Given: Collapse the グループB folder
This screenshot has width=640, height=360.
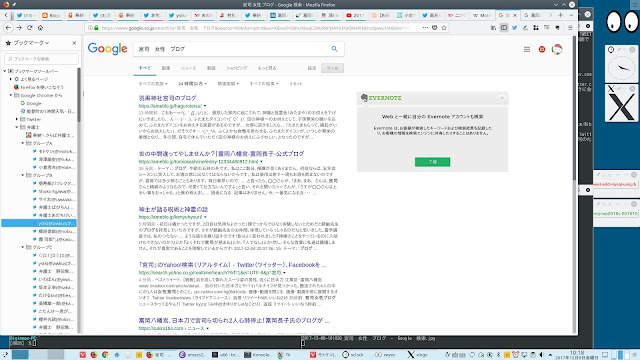Looking at the screenshot, I should (23, 175).
